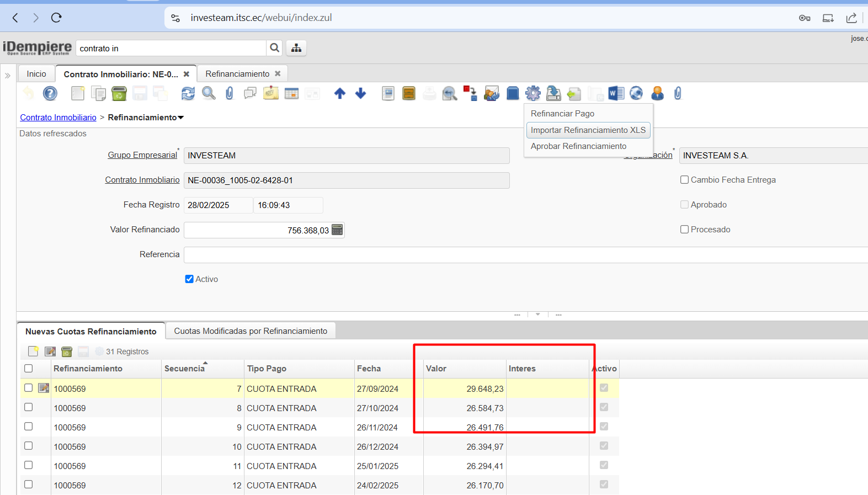Image resolution: width=868 pixels, height=495 pixels.
Task: Open the Contrato Inmobiliario breadcrumb link
Action: (58, 118)
